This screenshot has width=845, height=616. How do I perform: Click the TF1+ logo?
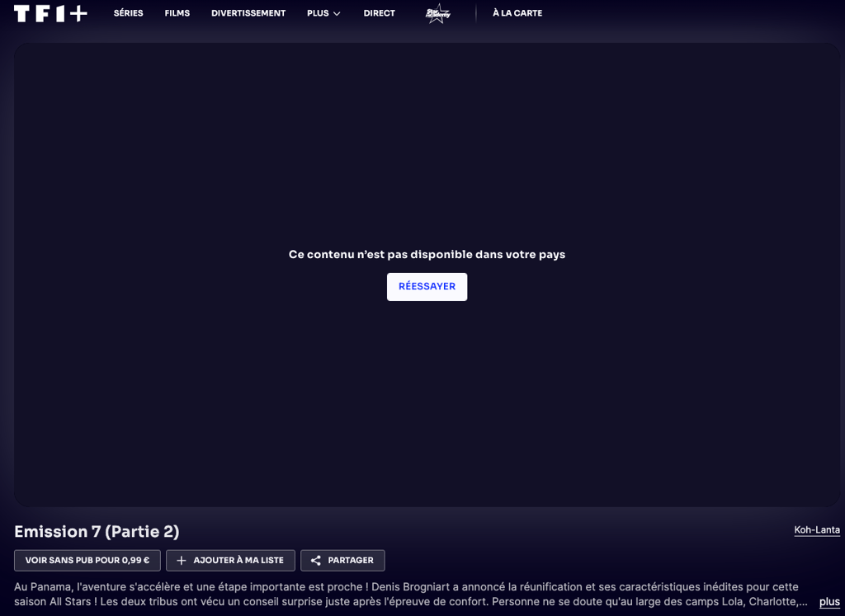pos(50,13)
